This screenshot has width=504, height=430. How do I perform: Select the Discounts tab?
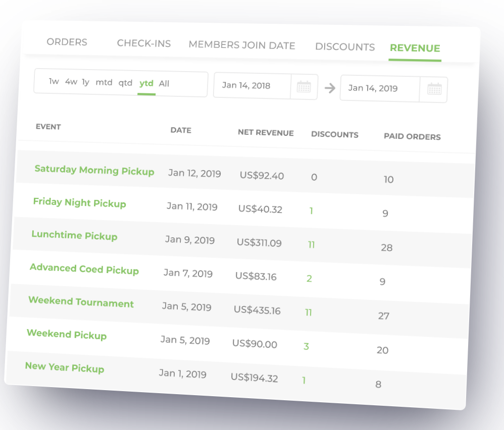345,47
